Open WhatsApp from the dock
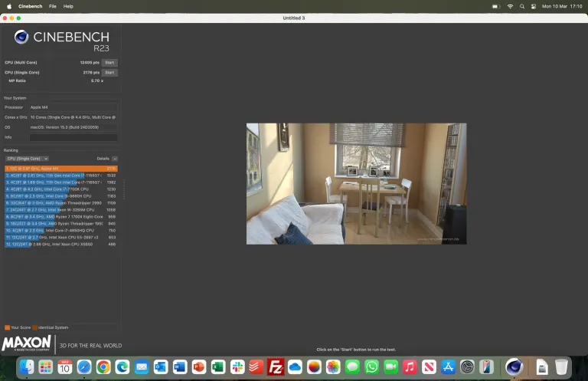Viewport: 588px width, 381px height. point(371,367)
